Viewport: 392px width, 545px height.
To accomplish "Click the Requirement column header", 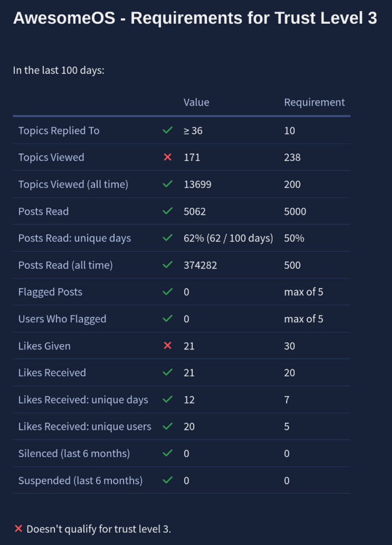I will tap(314, 102).
